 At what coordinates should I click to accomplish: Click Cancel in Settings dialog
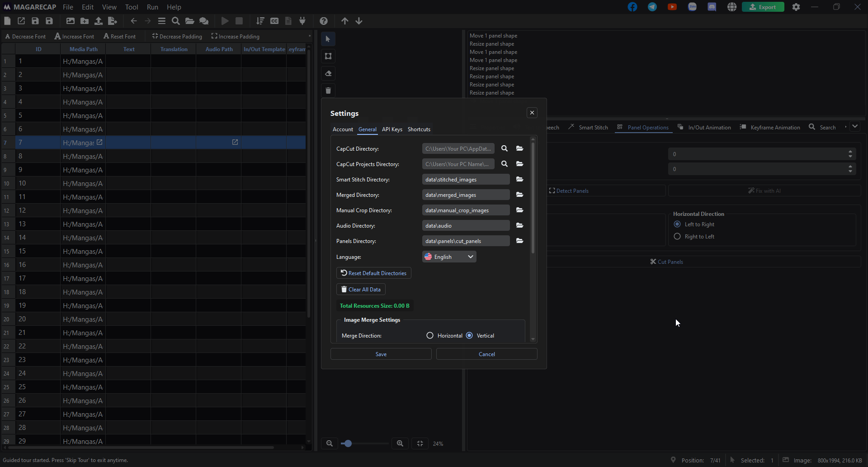[487, 354]
